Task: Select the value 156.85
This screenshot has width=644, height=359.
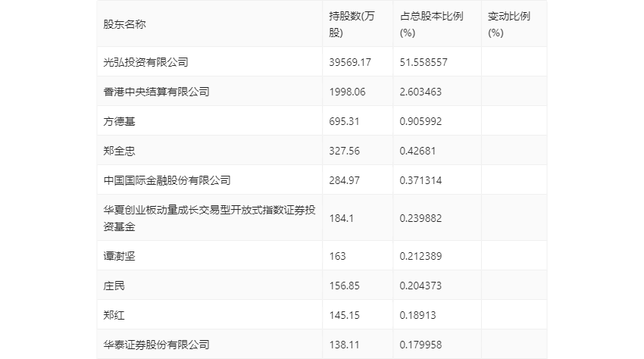Action: 344,286
